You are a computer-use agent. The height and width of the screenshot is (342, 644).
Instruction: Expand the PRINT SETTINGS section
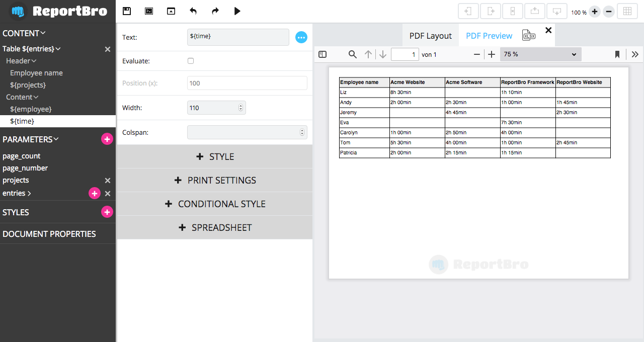coord(215,180)
